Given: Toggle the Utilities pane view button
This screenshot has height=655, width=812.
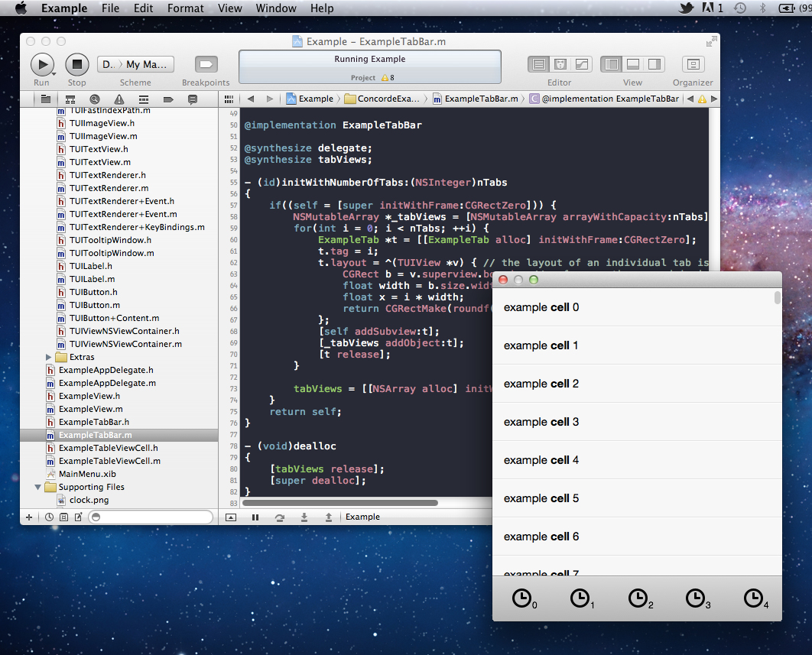Looking at the screenshot, I should [x=654, y=64].
